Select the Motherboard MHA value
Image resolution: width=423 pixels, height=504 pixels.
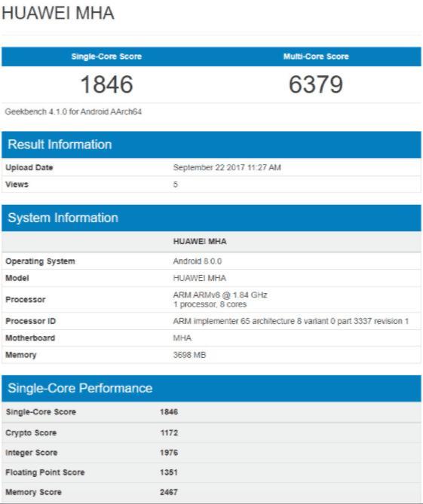[x=182, y=338]
